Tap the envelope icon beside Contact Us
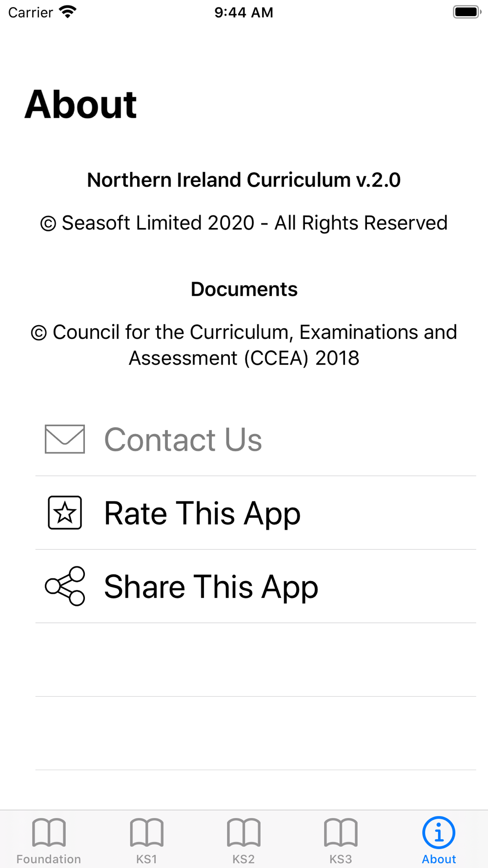Viewport: 488px width, 868px height. (x=65, y=439)
